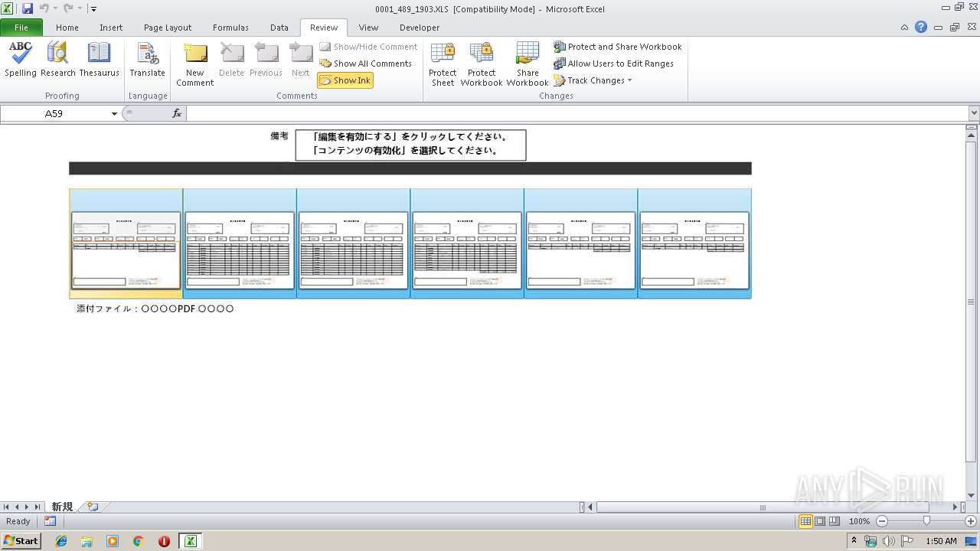The image size is (980, 551).
Task: Click the vertical scrollbar down arrow
Action: point(972,494)
